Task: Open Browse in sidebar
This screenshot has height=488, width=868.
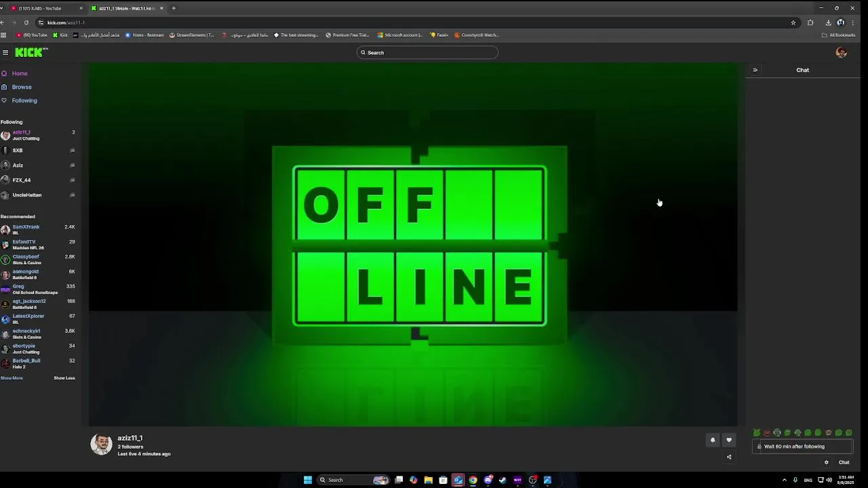Action: (16, 87)
